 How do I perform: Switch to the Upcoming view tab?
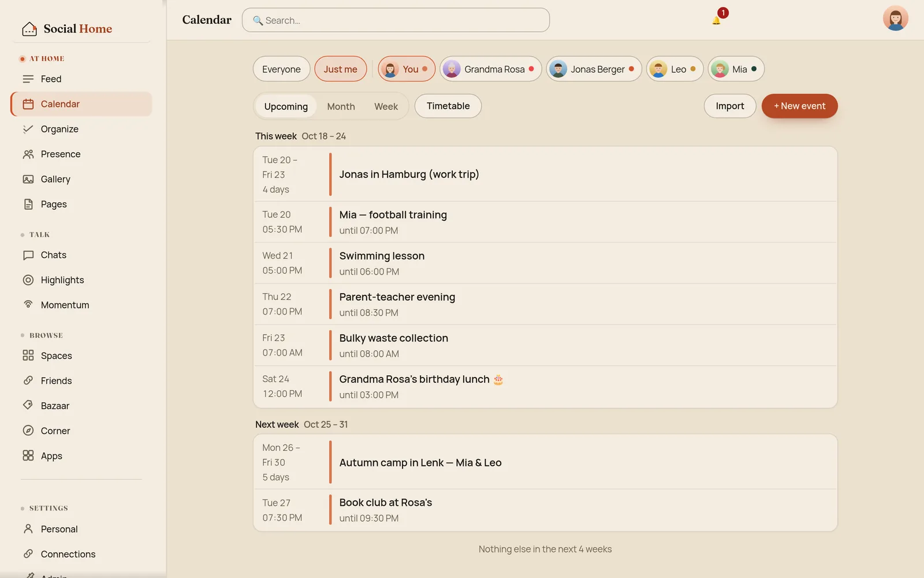(286, 106)
